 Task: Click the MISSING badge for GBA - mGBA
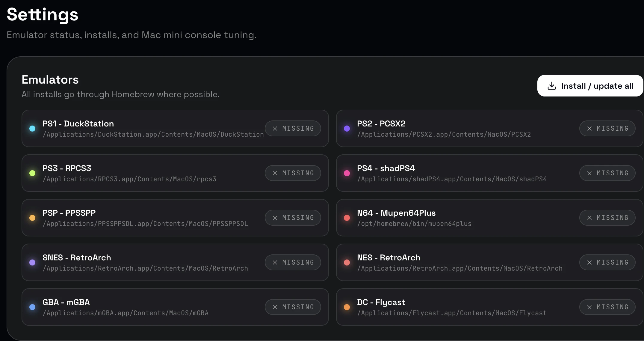(x=293, y=307)
